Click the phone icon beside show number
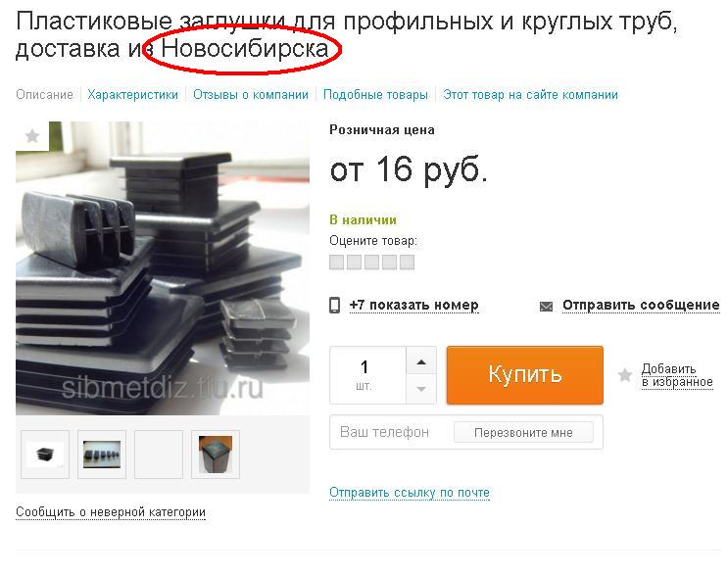728x576 pixels. [x=334, y=306]
